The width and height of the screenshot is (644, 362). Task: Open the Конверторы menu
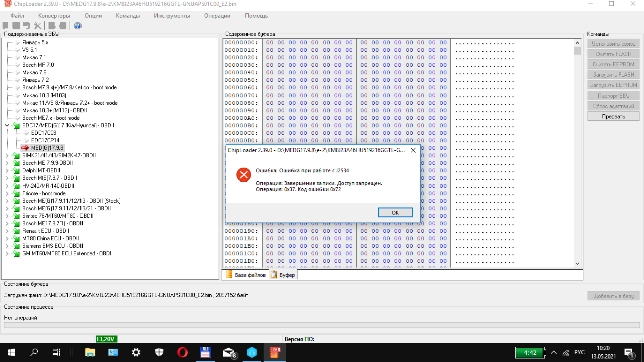click(x=54, y=16)
